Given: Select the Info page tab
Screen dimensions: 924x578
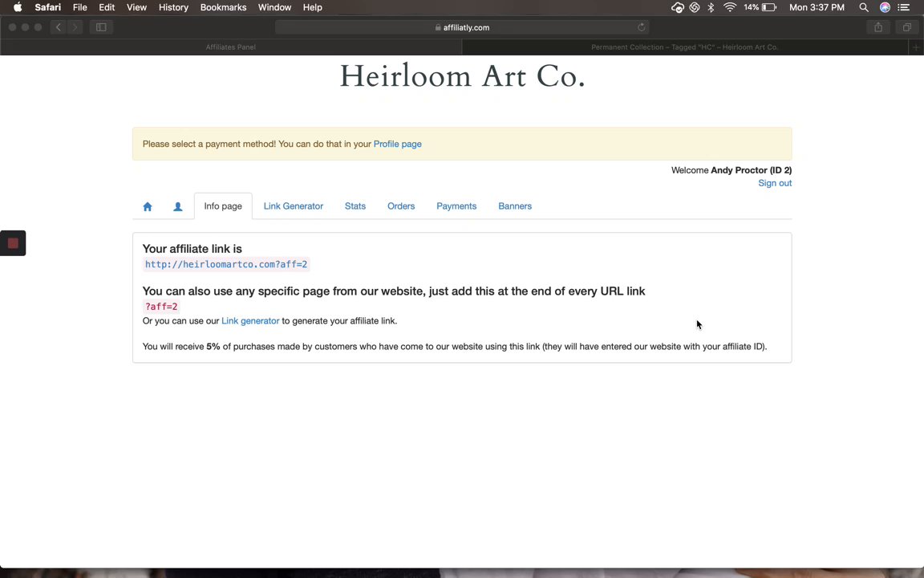Looking at the screenshot, I should [x=223, y=206].
